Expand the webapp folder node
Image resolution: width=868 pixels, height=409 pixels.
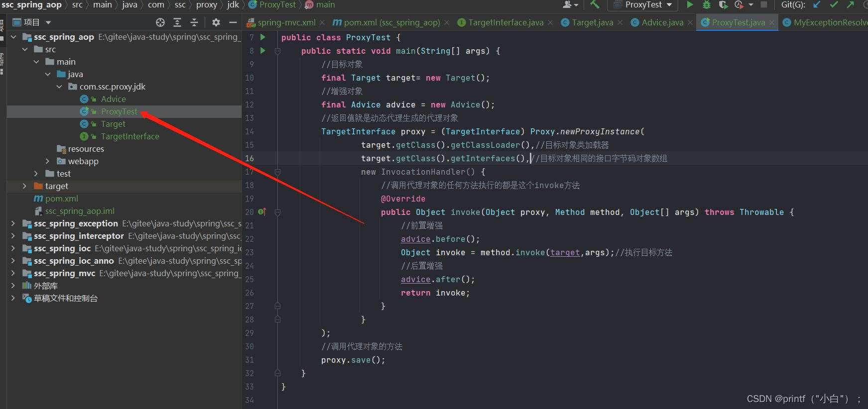click(x=48, y=161)
